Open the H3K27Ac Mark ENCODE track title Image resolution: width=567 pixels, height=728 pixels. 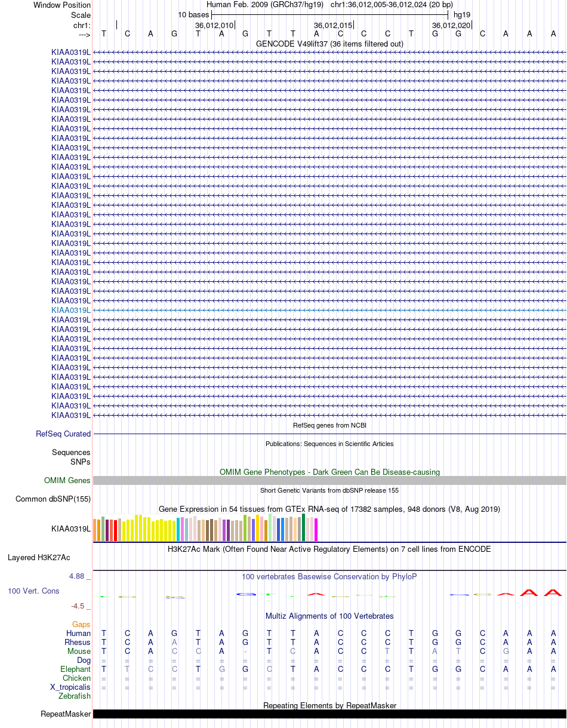point(329,549)
